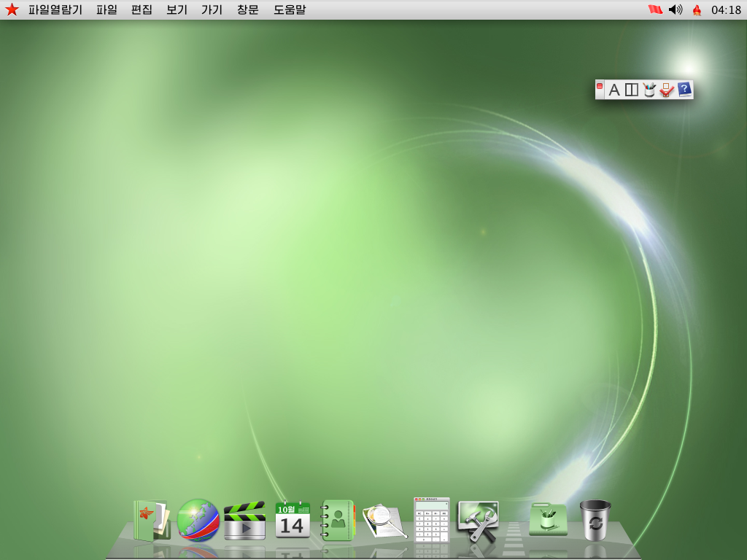Open system preferences hammer-and-wrench icon

coord(478,521)
